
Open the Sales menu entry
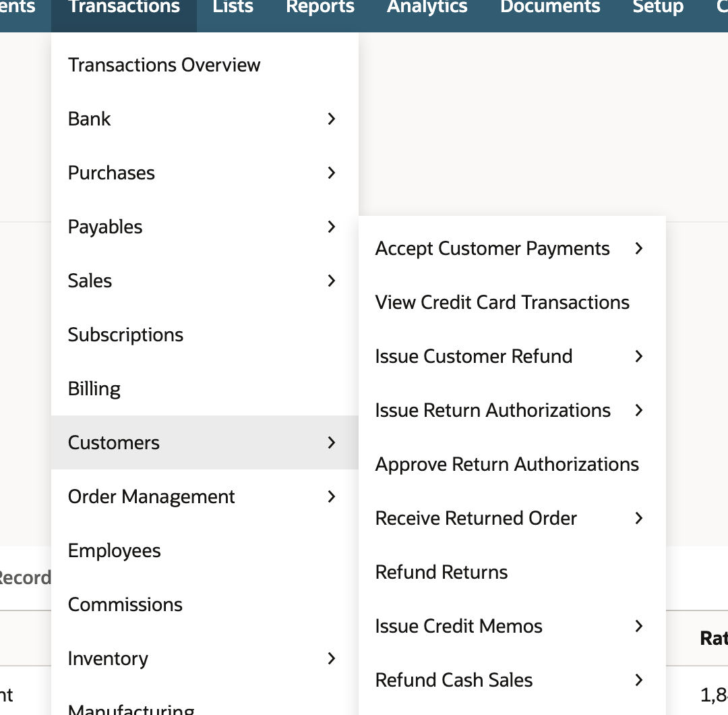coord(205,281)
